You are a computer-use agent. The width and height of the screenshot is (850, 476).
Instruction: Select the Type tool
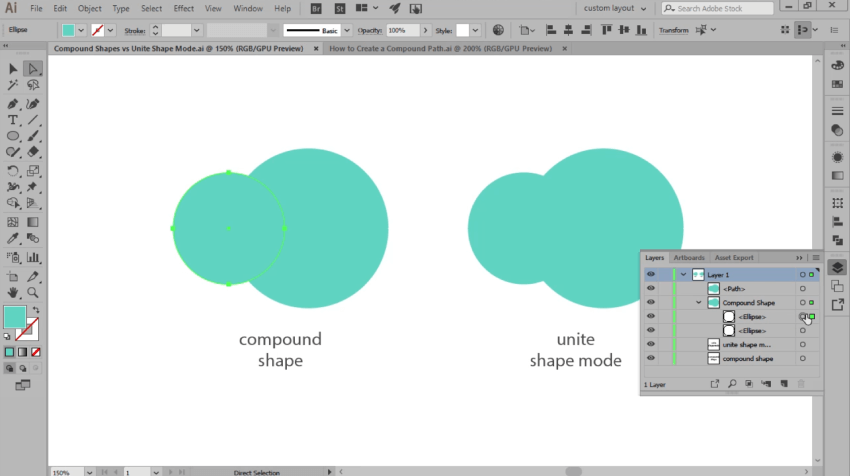click(x=14, y=120)
